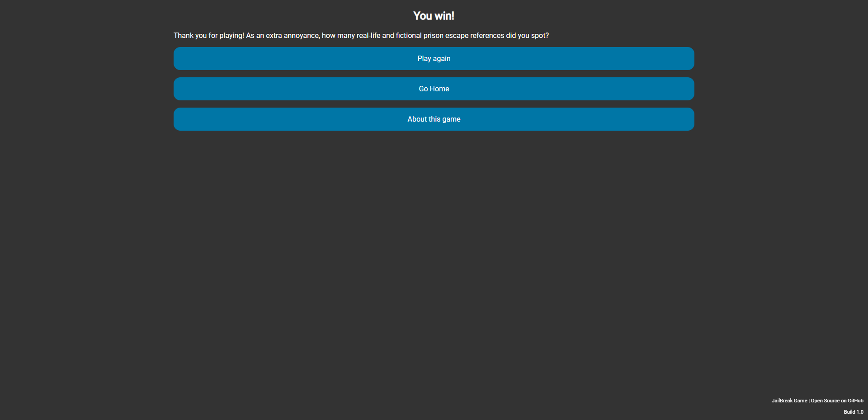Screen dimensions: 868x420
Task: Click the You win! heading
Action: coord(434,15)
